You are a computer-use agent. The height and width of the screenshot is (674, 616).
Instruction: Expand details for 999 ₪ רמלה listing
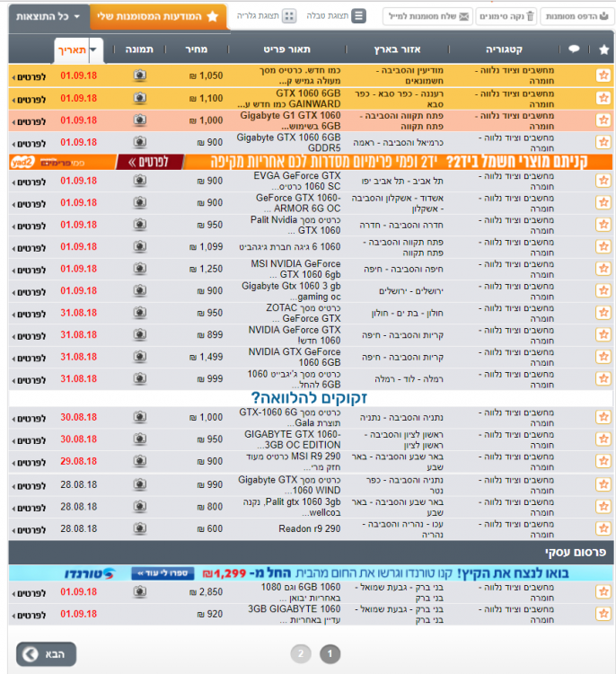point(29,380)
